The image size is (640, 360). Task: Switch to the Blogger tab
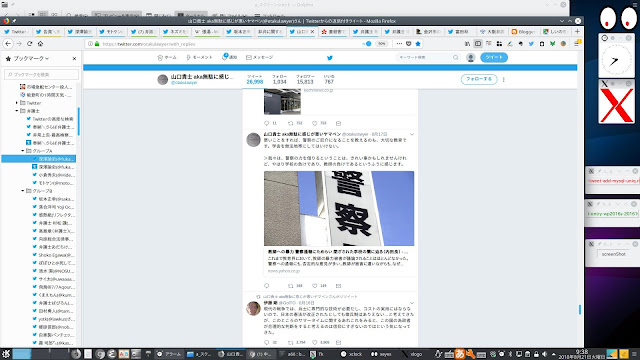pos(523,31)
